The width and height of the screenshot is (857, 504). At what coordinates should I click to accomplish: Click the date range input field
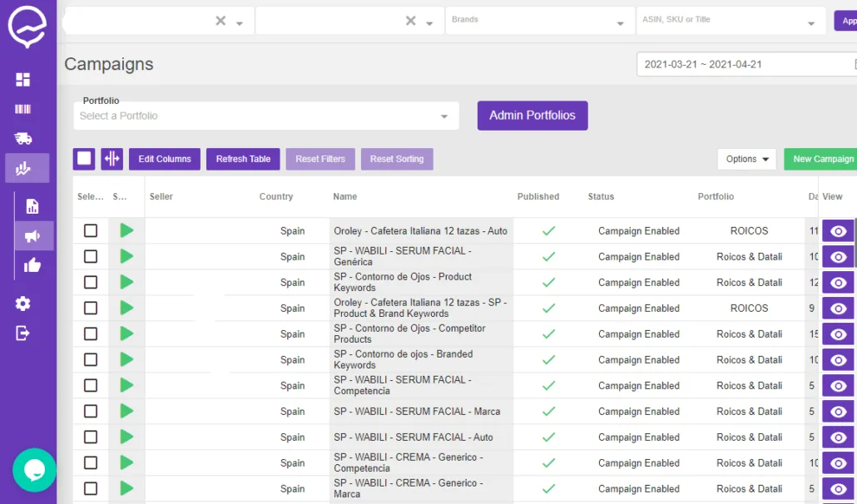click(746, 64)
